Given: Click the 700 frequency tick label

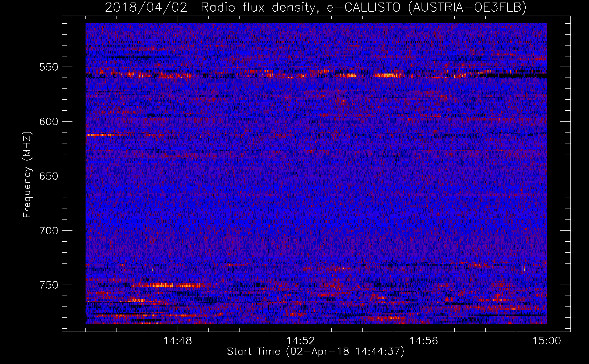Looking at the screenshot, I should [49, 231].
